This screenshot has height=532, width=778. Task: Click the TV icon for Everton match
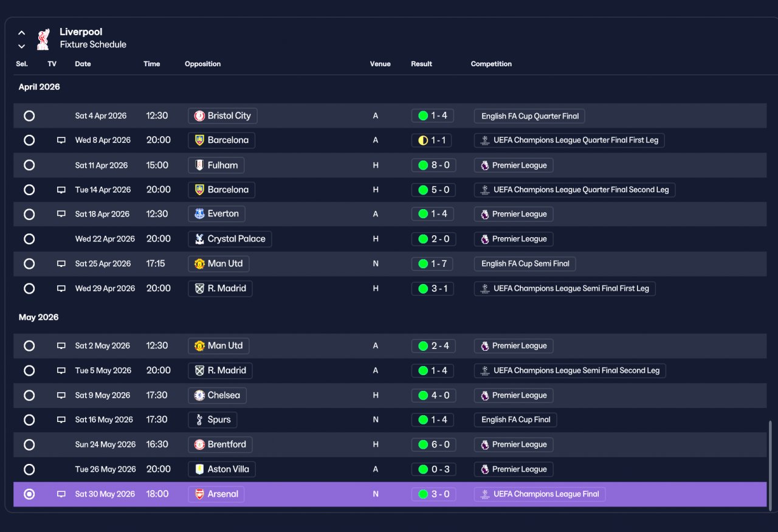pos(61,214)
